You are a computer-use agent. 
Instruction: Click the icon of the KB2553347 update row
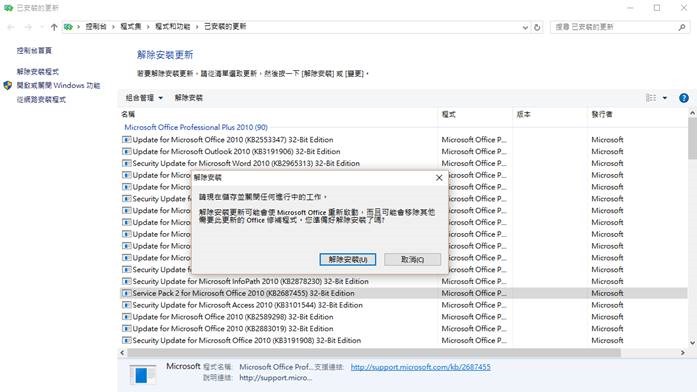point(127,140)
